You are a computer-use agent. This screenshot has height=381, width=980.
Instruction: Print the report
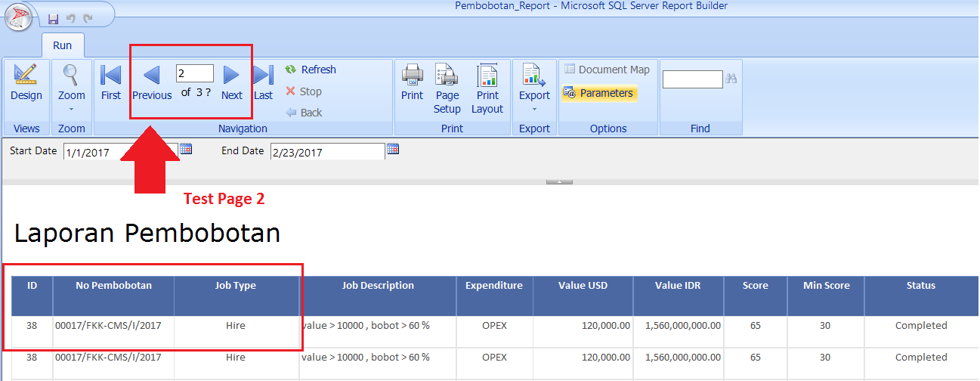[x=412, y=82]
